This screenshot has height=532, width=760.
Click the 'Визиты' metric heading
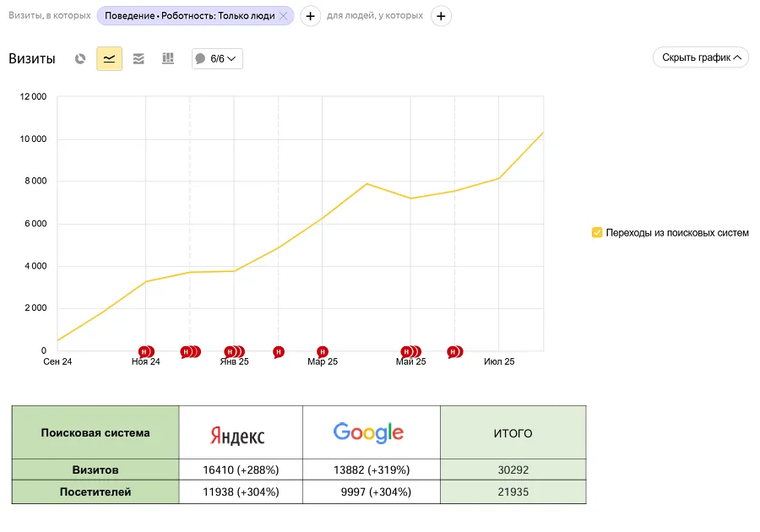point(32,59)
